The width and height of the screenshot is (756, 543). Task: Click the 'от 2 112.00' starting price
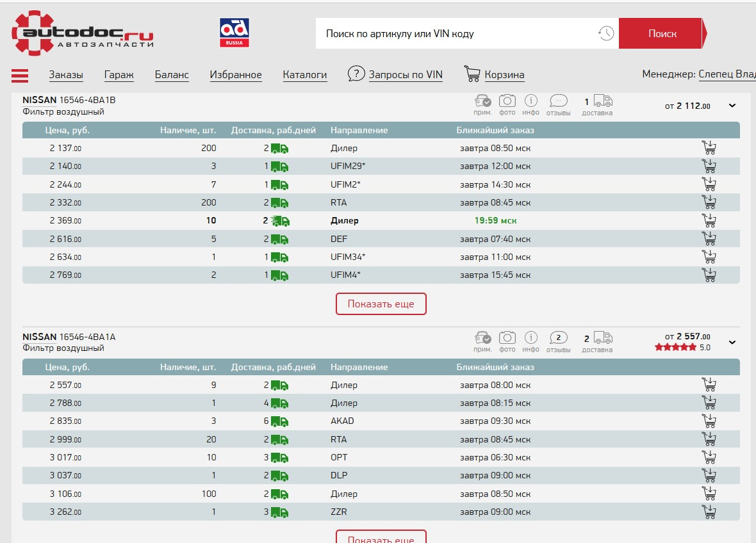pos(687,106)
